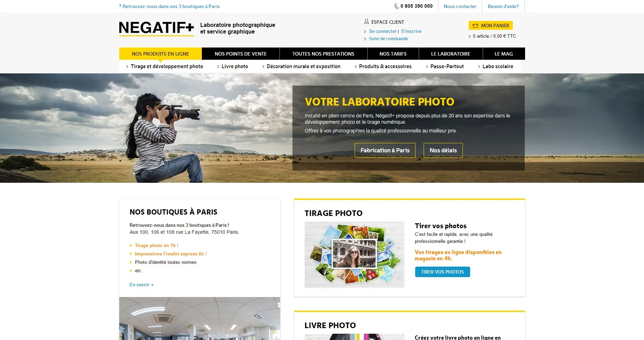Expand the Tirage et développement photo menu
Screen dimensions: 644x340
[167, 66]
